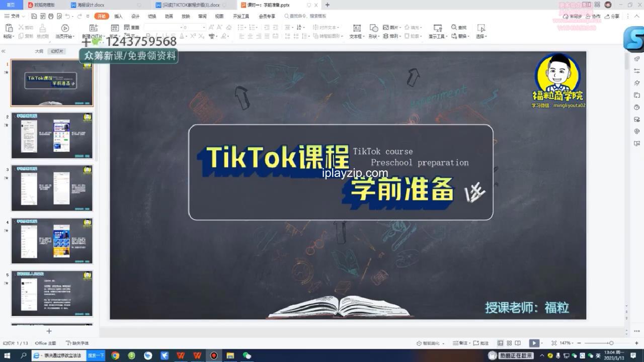Open WeChat icon on taskbar

click(247, 355)
